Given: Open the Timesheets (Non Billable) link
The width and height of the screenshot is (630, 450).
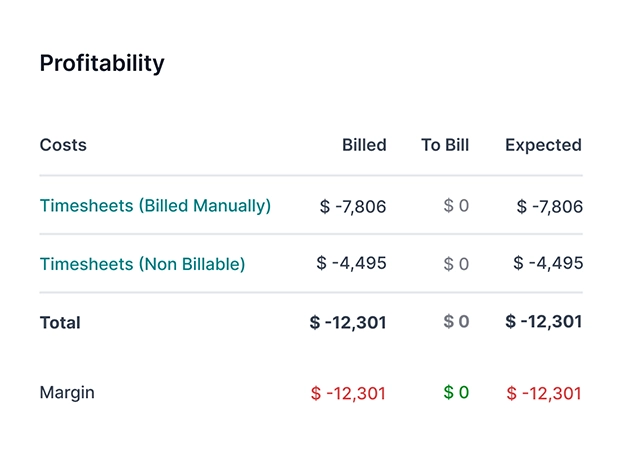Looking at the screenshot, I should (x=142, y=264).
